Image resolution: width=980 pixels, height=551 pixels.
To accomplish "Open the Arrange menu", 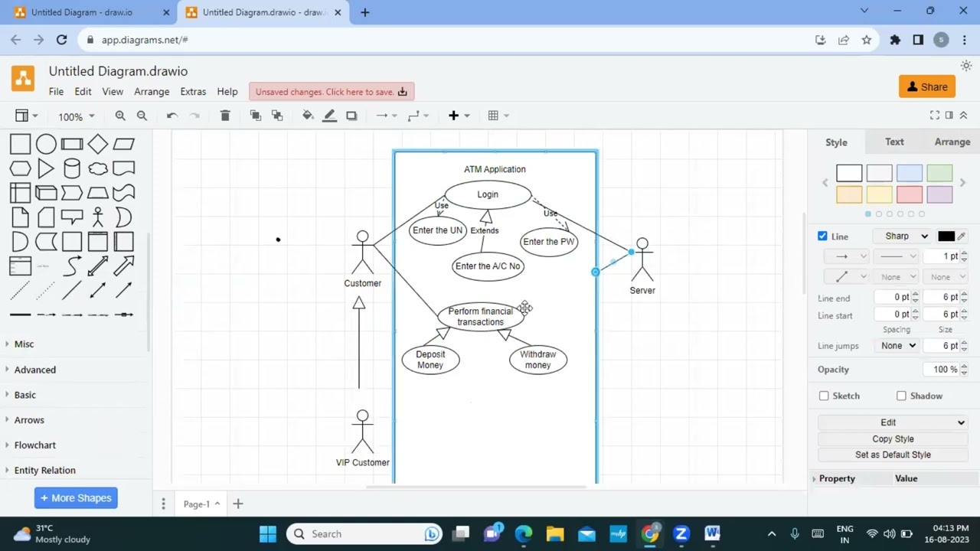I will click(152, 92).
